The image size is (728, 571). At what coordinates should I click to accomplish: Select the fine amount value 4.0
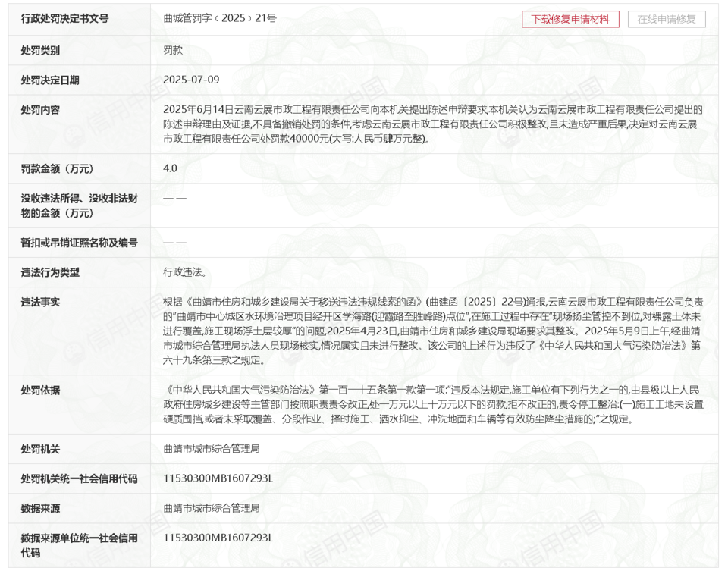coord(171,168)
